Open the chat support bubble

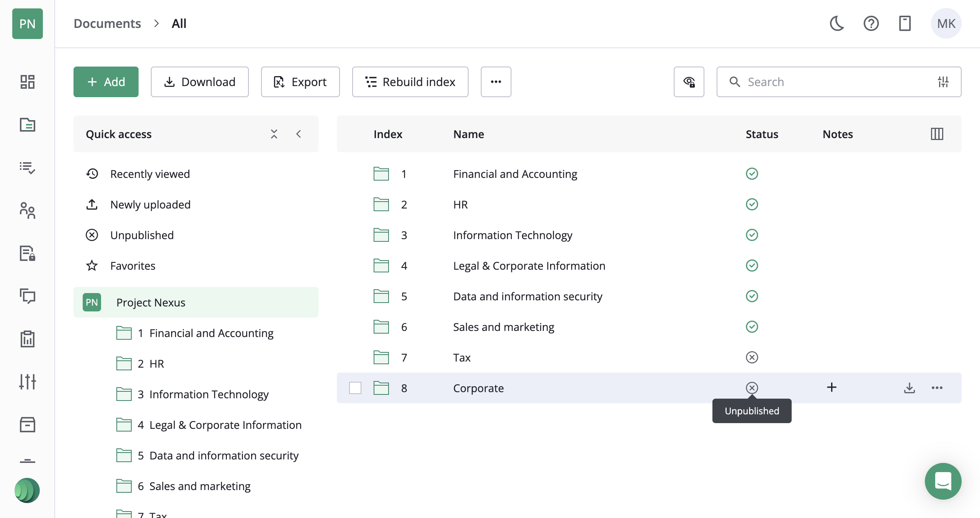(x=943, y=481)
